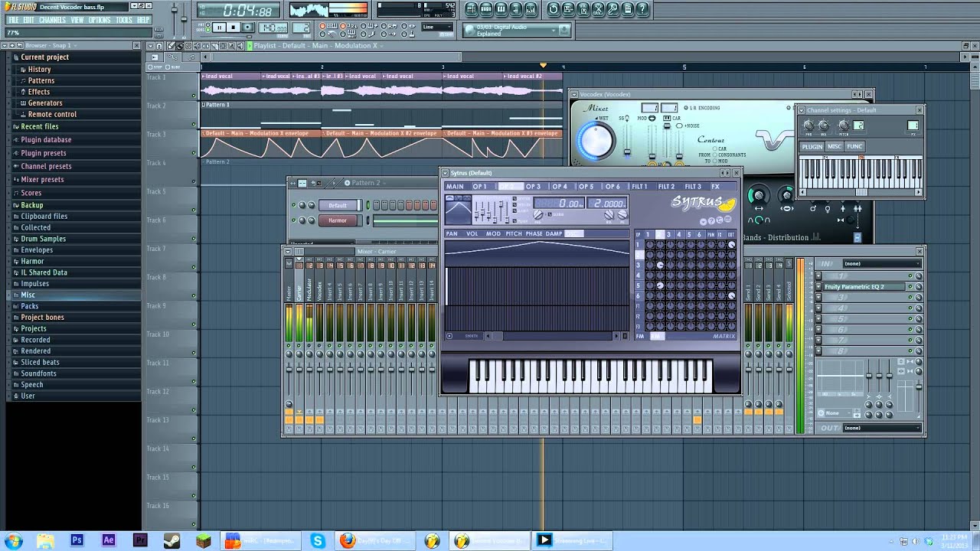The image size is (980, 551).
Task: Click the save project toolbar icon
Action: (568, 9)
